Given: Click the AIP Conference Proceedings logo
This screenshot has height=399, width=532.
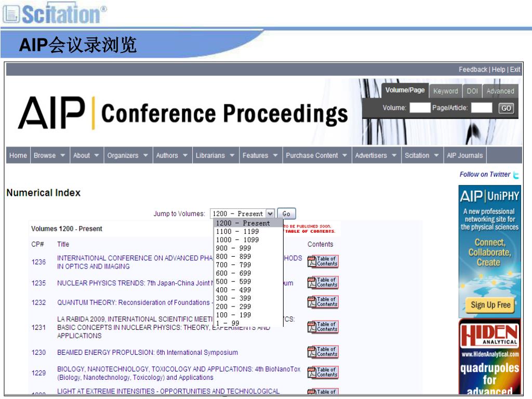Looking at the screenshot, I should pyautogui.click(x=183, y=113).
